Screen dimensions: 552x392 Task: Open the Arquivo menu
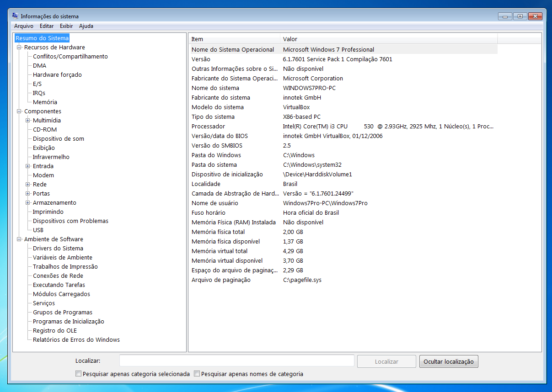24,26
